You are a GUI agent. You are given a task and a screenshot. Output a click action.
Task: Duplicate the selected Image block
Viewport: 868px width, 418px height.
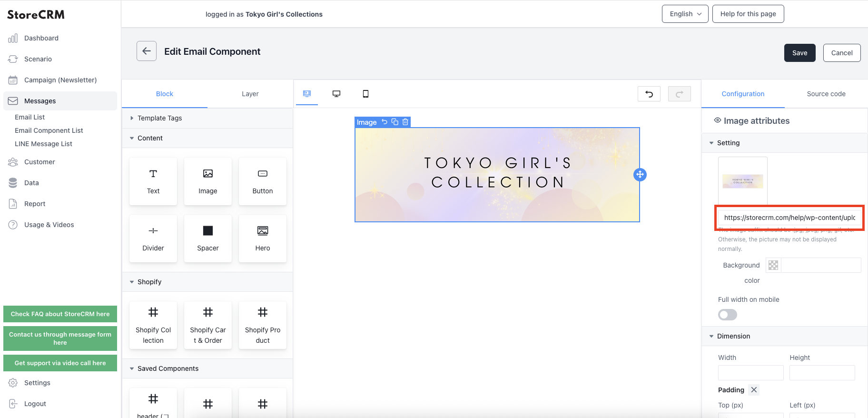pyautogui.click(x=395, y=122)
